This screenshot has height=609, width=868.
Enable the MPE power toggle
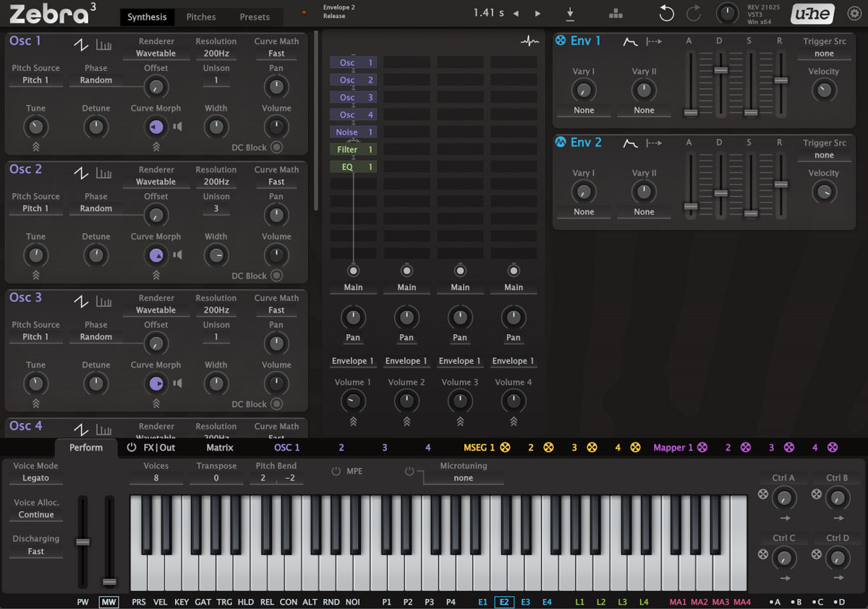tap(336, 472)
